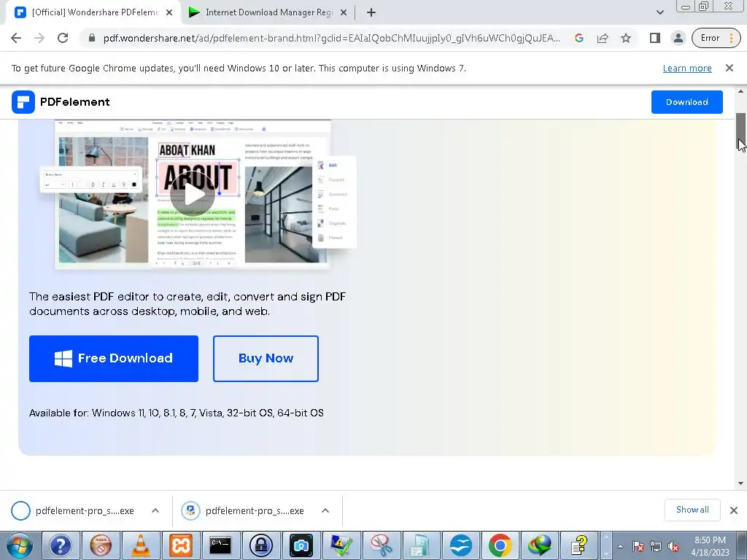The width and height of the screenshot is (747, 560).
Task: Click the Free Download button
Action: coord(113,359)
